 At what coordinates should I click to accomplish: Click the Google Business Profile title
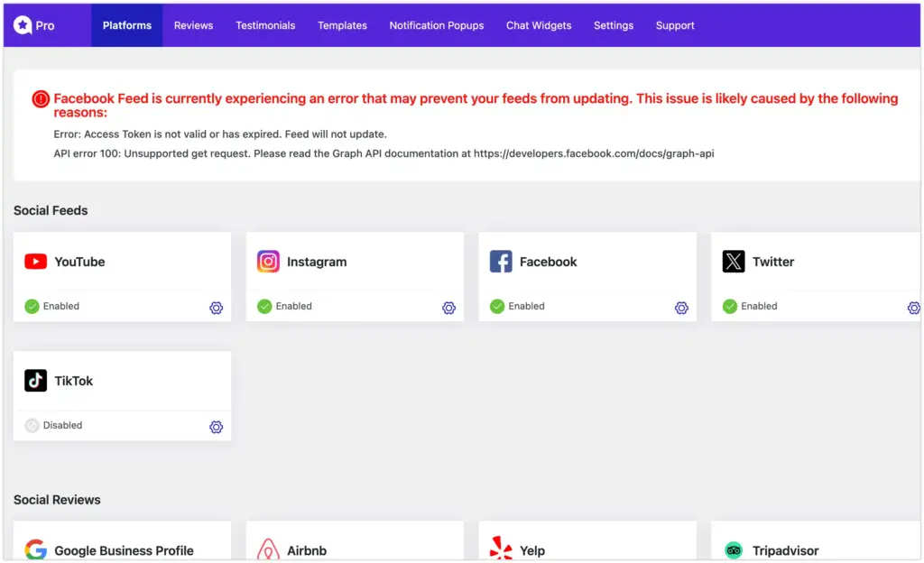click(x=124, y=550)
